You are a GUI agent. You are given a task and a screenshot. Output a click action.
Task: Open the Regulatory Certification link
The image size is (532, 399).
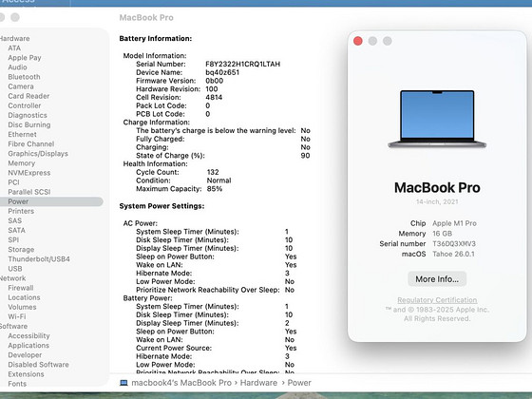point(437,300)
